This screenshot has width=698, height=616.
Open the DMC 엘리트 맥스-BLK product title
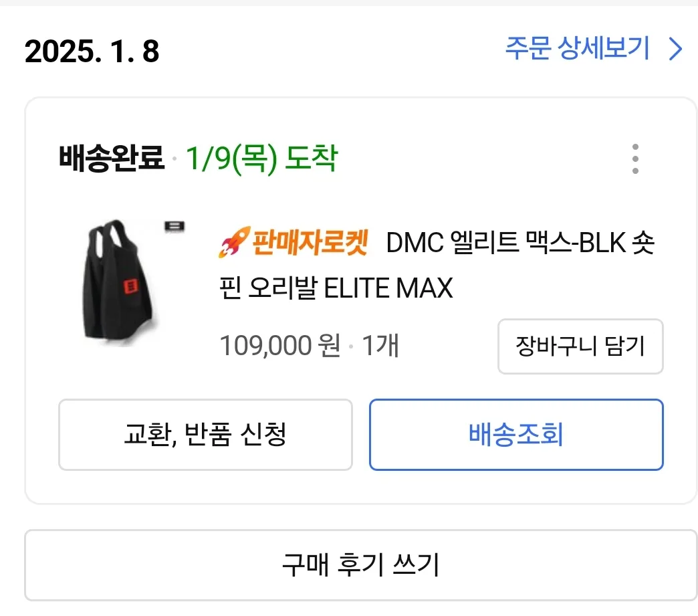pyautogui.click(x=520, y=243)
